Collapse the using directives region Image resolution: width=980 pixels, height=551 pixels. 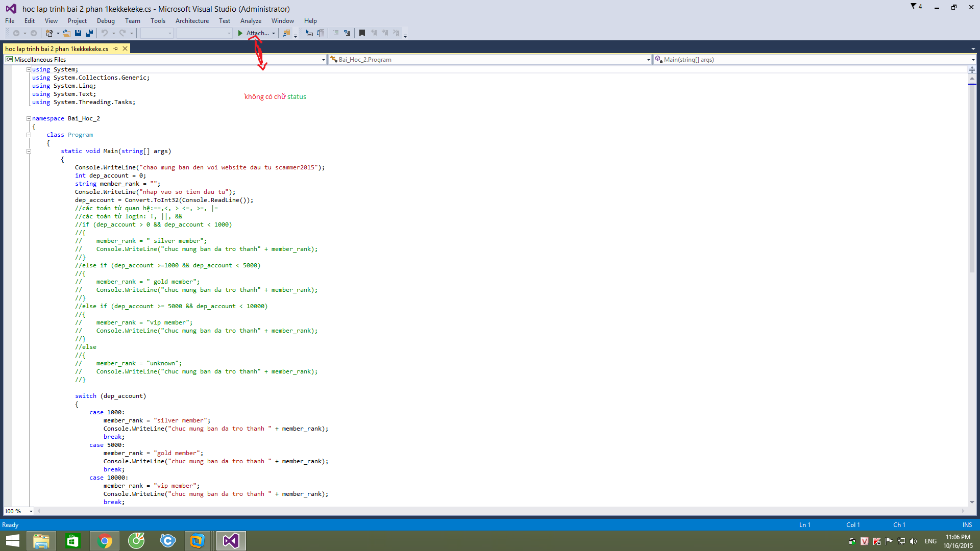click(x=29, y=69)
